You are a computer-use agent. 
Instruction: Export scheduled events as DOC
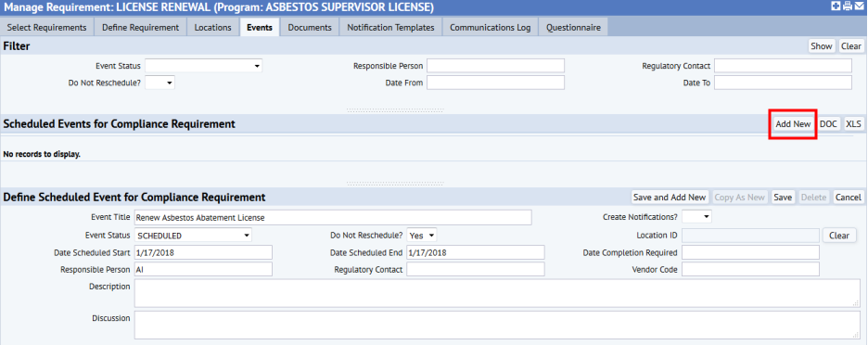pyautogui.click(x=828, y=124)
